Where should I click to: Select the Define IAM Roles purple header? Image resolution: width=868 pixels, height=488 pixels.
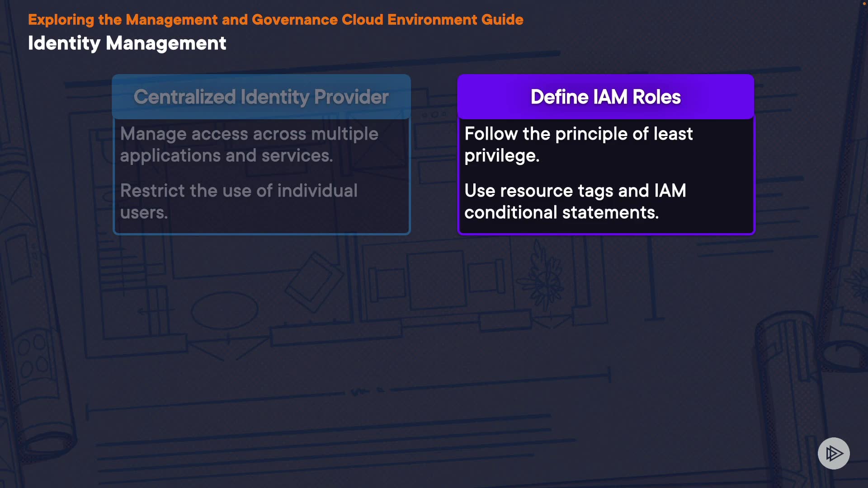click(605, 97)
